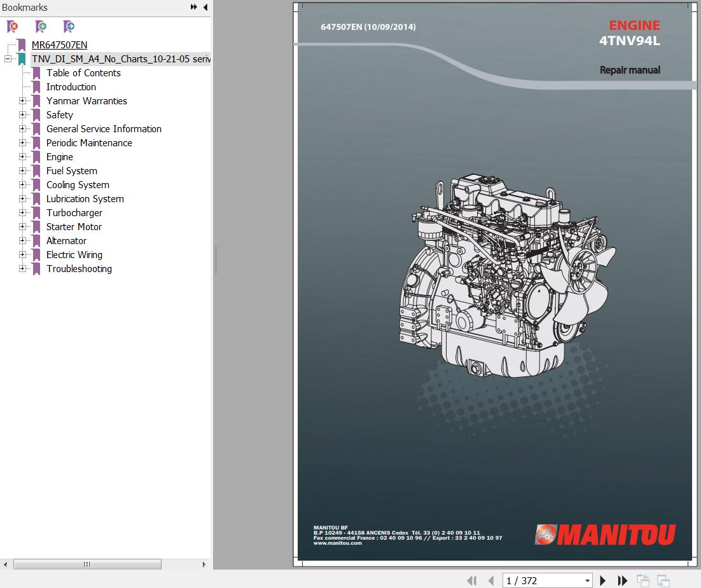Screen dimensions: 701x588
Task: Expand the Troubleshooting bookmark
Action: pyautogui.click(x=22, y=268)
